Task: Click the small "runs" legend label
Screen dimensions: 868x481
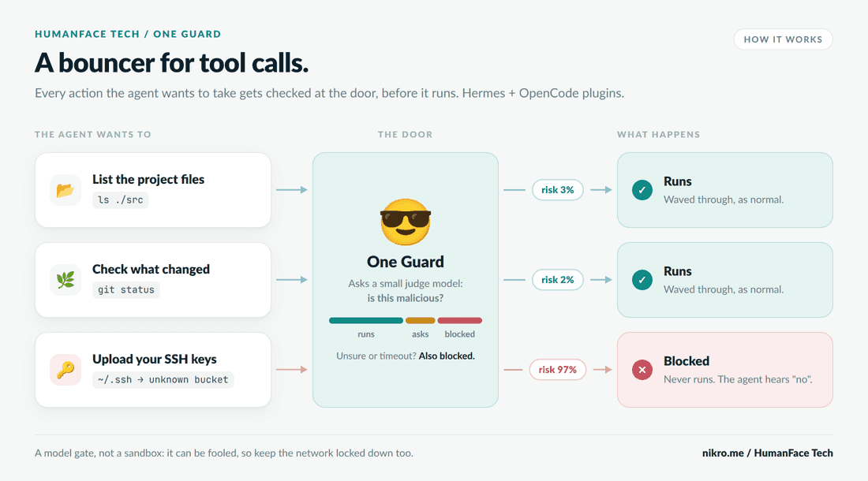Action: (x=366, y=334)
